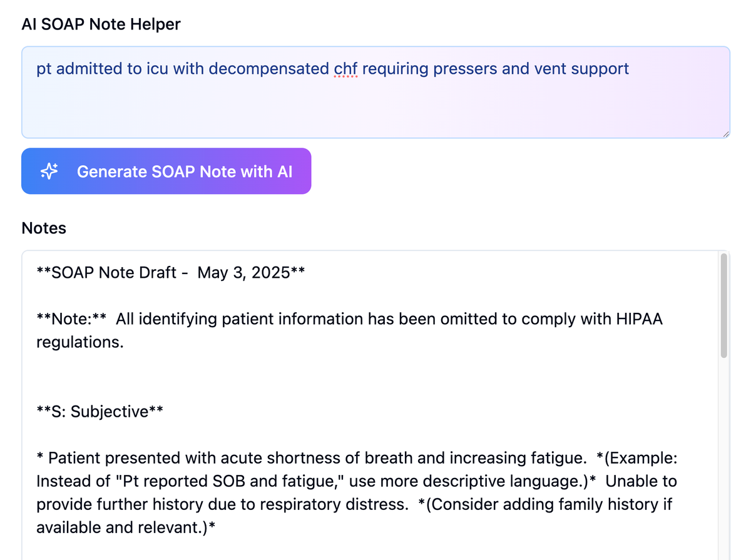This screenshot has width=751, height=560.
Task: Click the "Notes" field label
Action: (x=44, y=228)
